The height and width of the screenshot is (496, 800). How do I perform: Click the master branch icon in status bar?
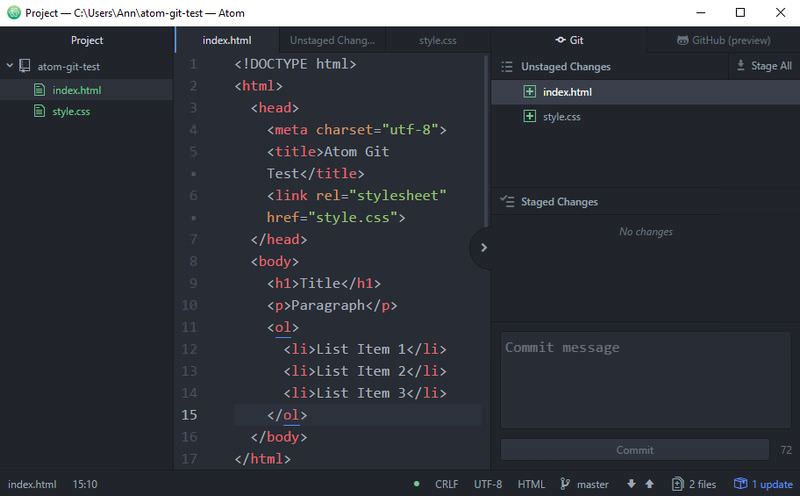[566, 484]
